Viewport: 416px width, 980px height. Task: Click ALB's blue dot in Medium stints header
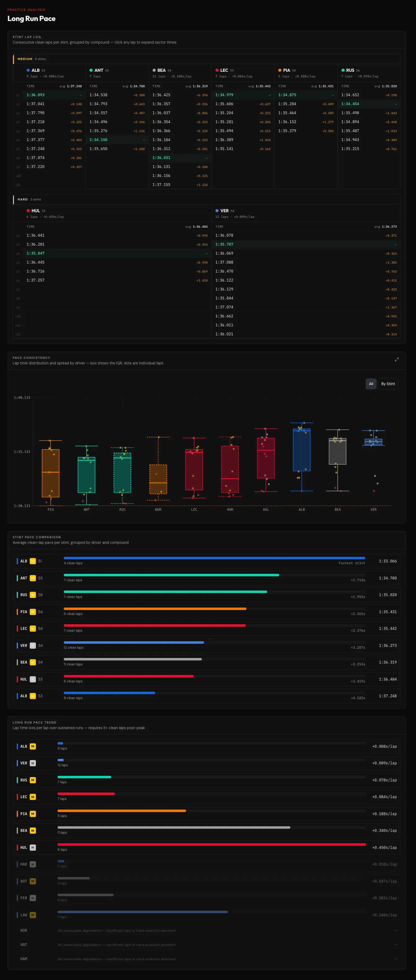click(x=28, y=71)
